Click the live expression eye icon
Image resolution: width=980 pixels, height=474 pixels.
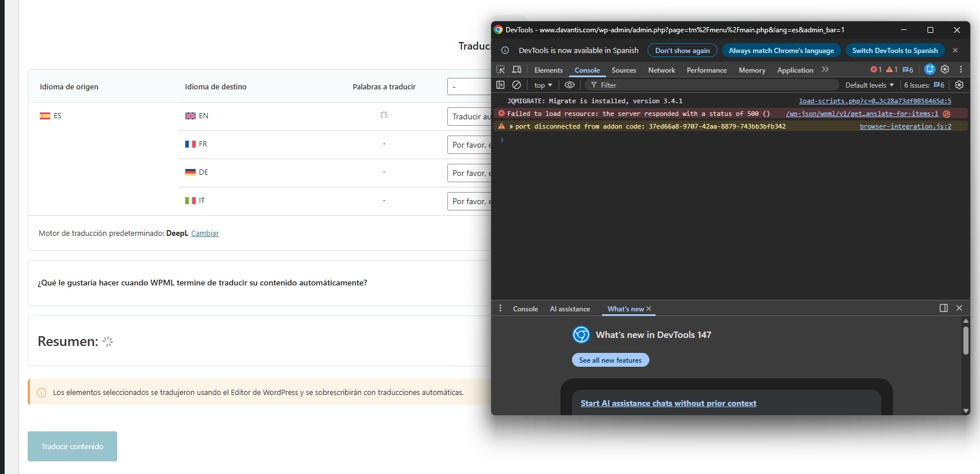click(570, 85)
